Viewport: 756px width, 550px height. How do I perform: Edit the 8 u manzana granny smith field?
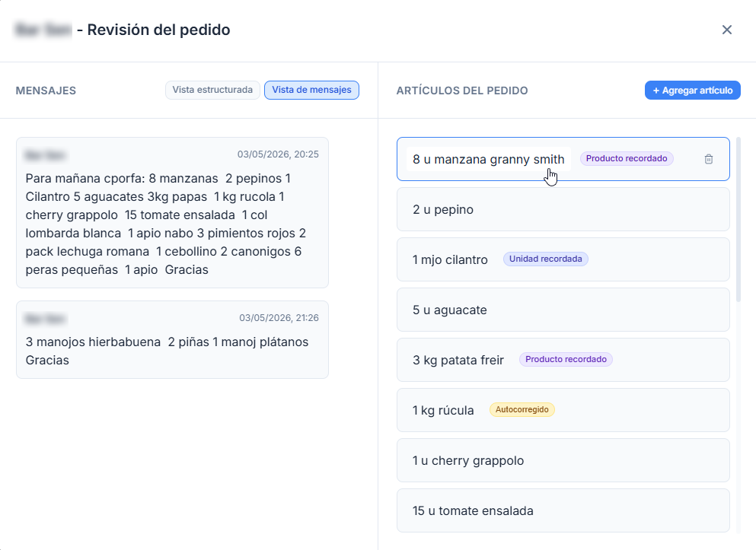489,159
